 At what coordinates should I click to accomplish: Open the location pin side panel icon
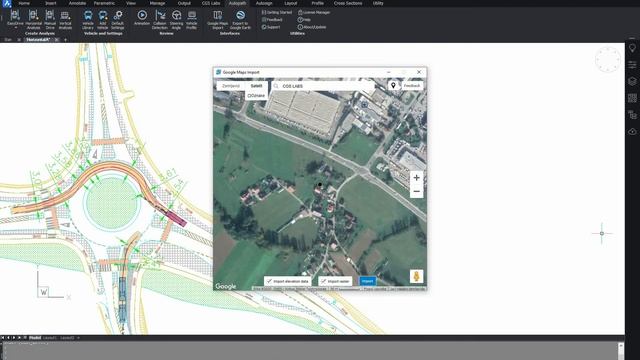coord(632,48)
